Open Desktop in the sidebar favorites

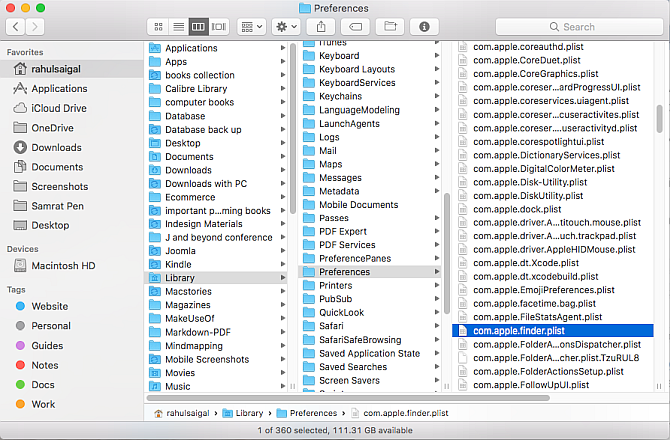tap(72, 225)
